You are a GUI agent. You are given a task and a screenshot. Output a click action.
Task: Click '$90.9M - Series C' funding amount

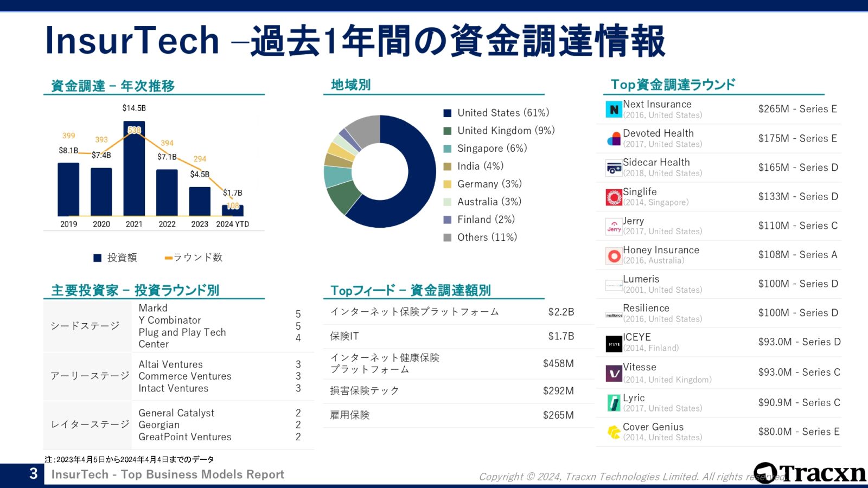(x=799, y=403)
